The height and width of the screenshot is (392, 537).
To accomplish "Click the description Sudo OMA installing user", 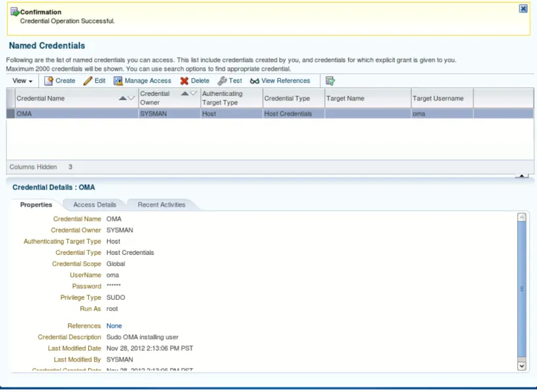I will click(x=142, y=337).
